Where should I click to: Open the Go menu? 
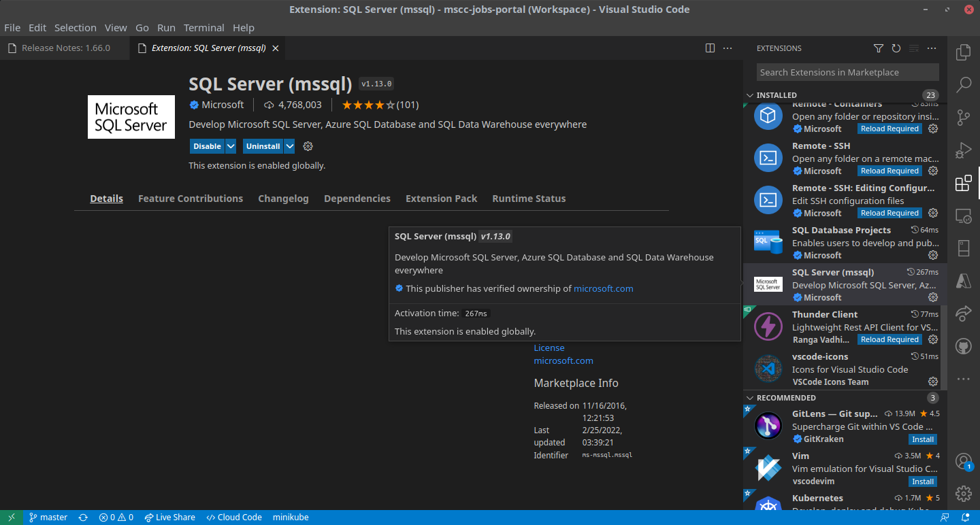tap(142, 28)
